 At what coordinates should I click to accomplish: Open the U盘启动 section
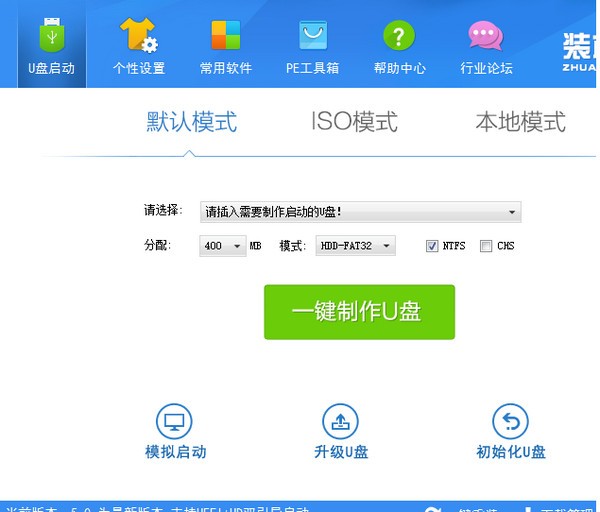coord(52,44)
